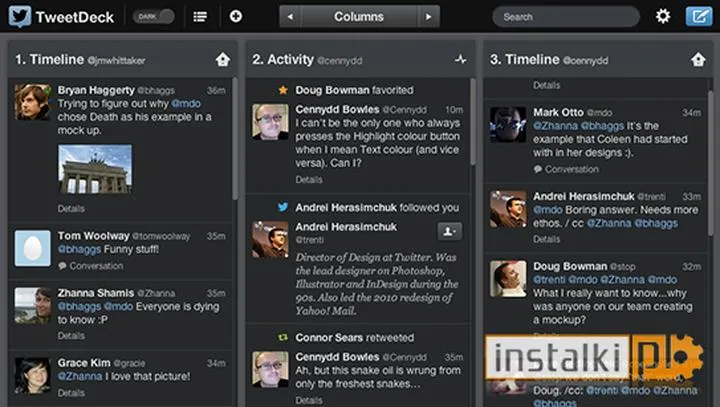
Task: Open Grace Kim's avatar
Action: point(33,376)
